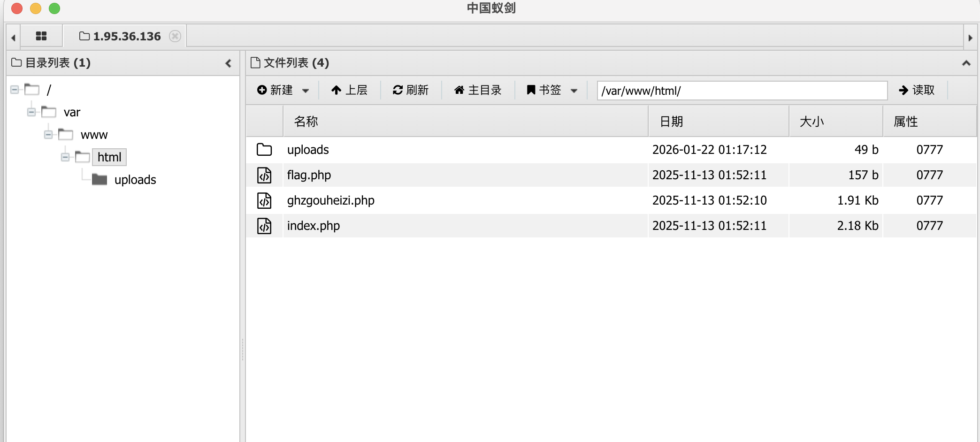Click the uploads folder icon in file list
Image resolution: width=980 pixels, height=442 pixels.
tap(264, 150)
